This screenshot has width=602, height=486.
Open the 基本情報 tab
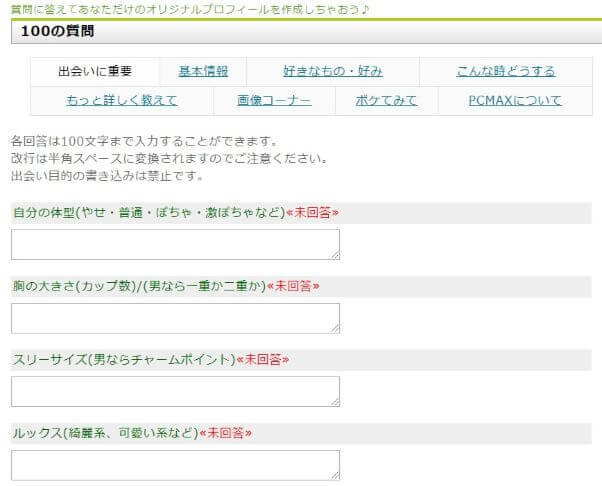click(203, 71)
